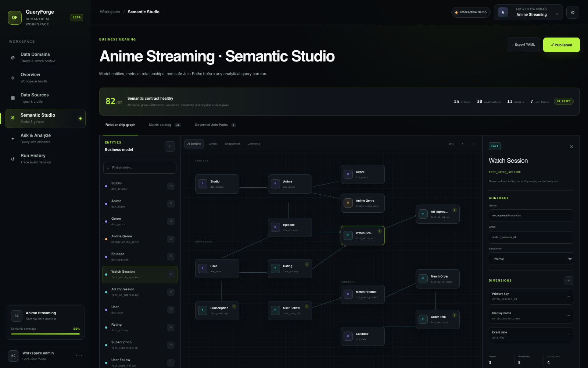The width and height of the screenshot is (588, 368).
Task: Select the Anime Genre bridge node
Action: (363, 203)
